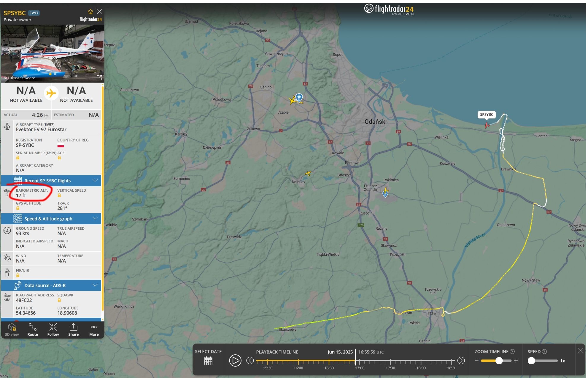This screenshot has width=588, height=378.
Task: Click the SP-SYBC registration value
Action: pos(25,145)
